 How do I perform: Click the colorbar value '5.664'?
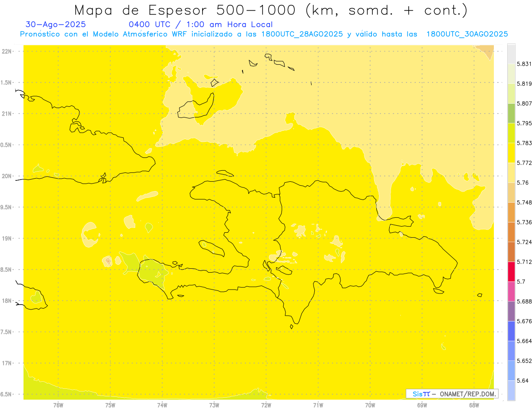click(x=524, y=341)
